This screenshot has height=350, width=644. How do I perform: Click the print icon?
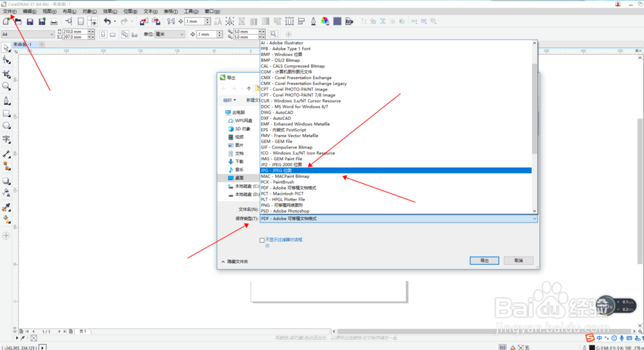54,21
